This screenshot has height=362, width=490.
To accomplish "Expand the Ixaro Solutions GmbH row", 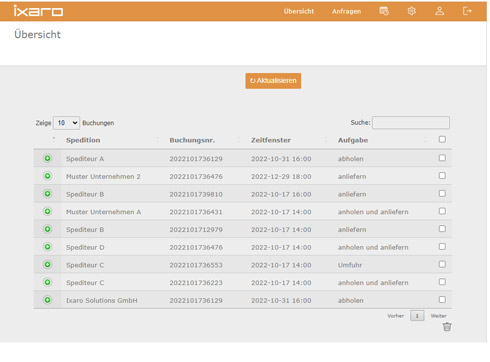I will pos(48,300).
